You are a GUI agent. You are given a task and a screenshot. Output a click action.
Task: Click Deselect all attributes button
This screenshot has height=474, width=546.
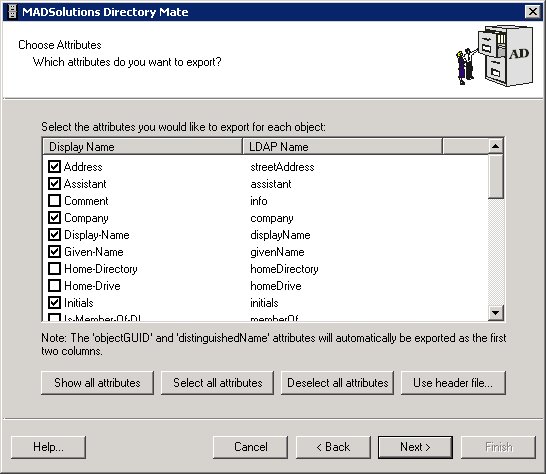click(x=337, y=383)
